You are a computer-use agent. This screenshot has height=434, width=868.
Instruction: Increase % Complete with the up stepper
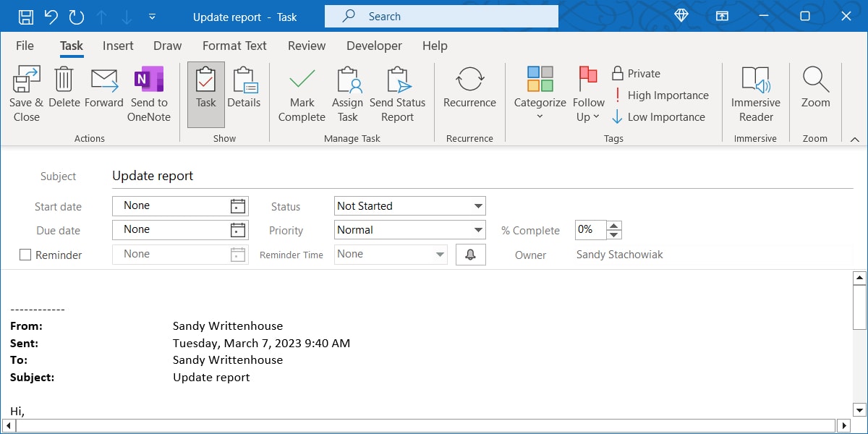613,225
